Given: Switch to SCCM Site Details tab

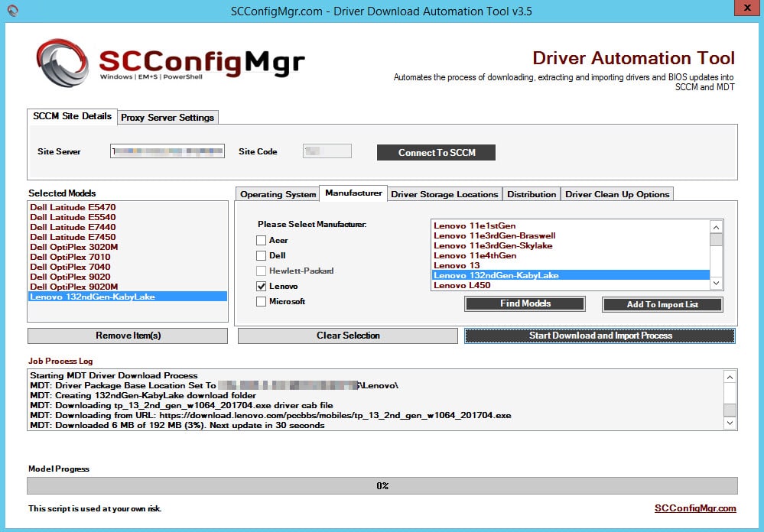Looking at the screenshot, I should tap(72, 116).
